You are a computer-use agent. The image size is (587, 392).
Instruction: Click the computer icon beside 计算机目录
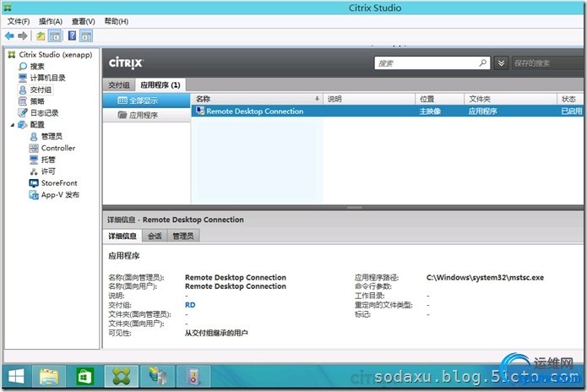click(23, 78)
